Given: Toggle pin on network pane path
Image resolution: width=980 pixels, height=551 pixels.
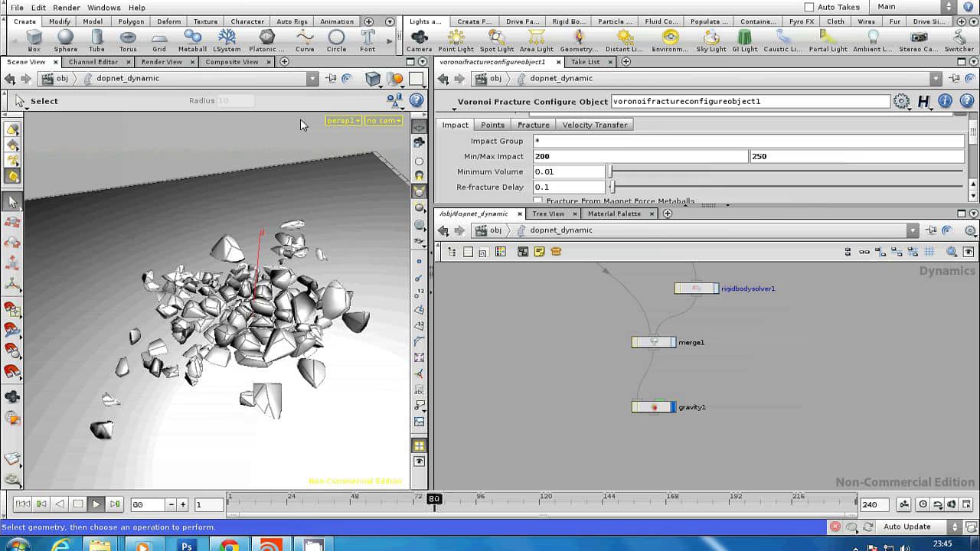Looking at the screenshot, I should (932, 230).
